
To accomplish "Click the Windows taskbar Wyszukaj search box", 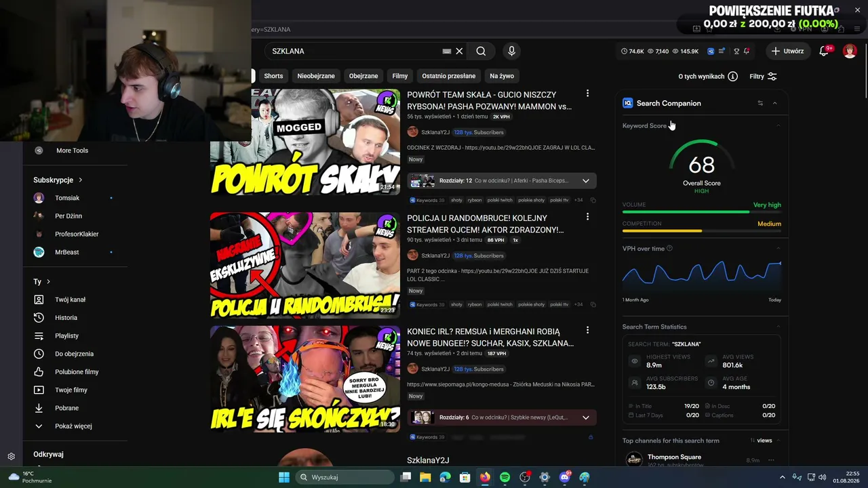I will pos(344,477).
